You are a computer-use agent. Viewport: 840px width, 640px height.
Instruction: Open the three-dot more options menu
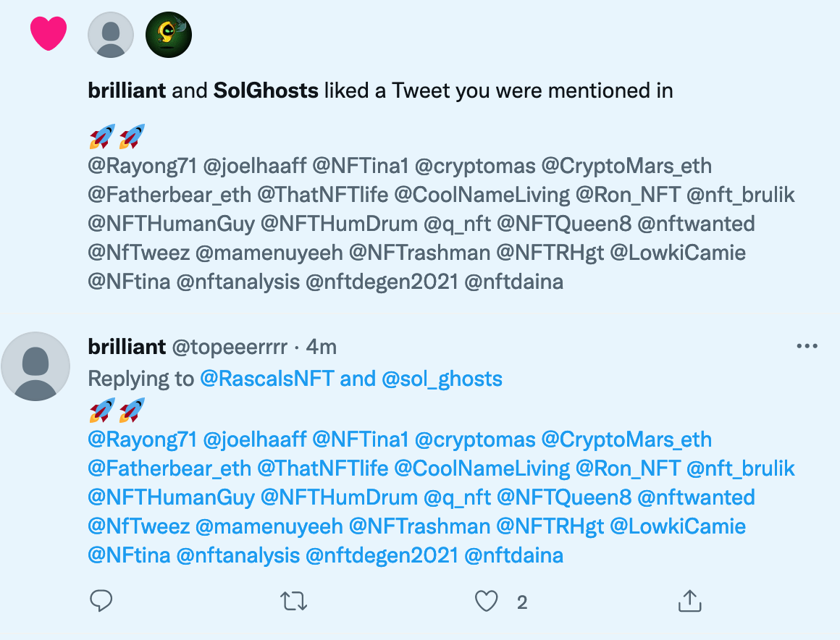tap(807, 347)
